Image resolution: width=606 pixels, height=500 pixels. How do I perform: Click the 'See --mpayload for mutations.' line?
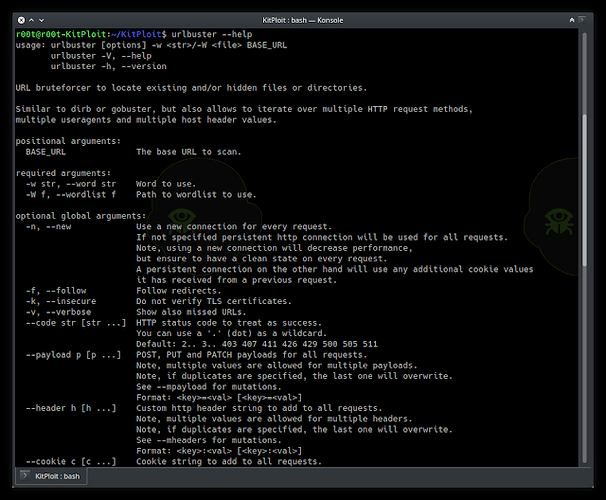coord(209,387)
